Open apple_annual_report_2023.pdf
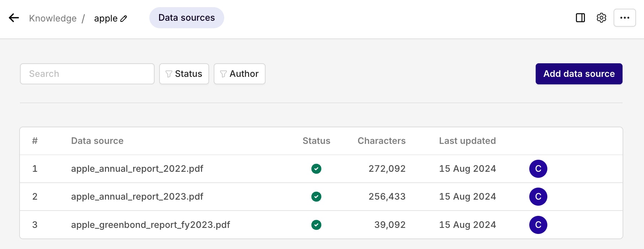644x249 pixels. click(137, 197)
